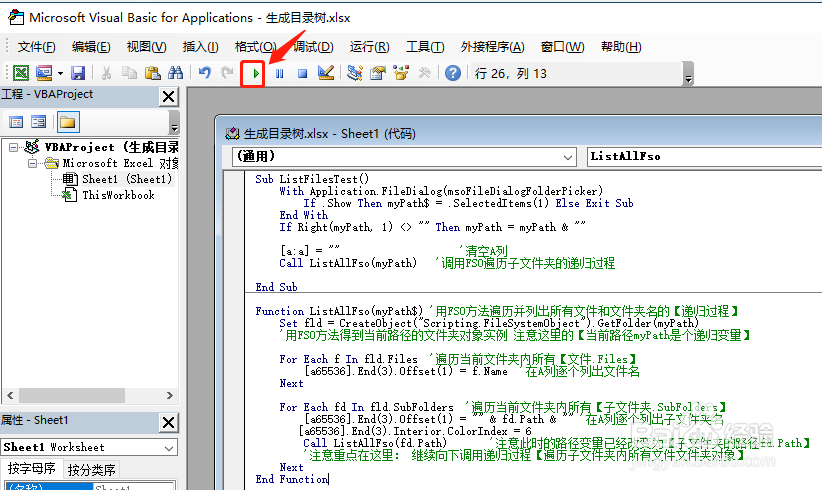Save the workbook with the floppy icon
The width and height of the screenshot is (822, 490).
pyautogui.click(x=78, y=73)
